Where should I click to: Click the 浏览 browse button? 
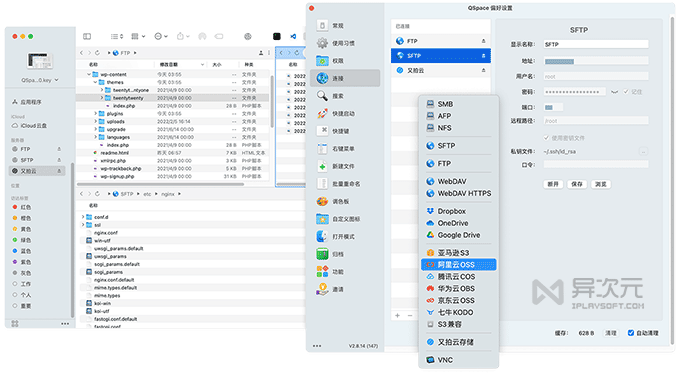pyautogui.click(x=601, y=184)
